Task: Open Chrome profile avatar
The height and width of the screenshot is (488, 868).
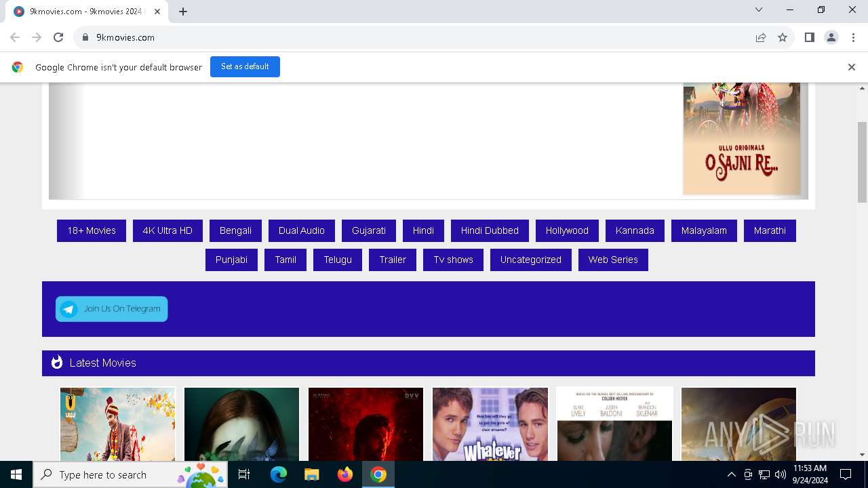Action: point(831,37)
